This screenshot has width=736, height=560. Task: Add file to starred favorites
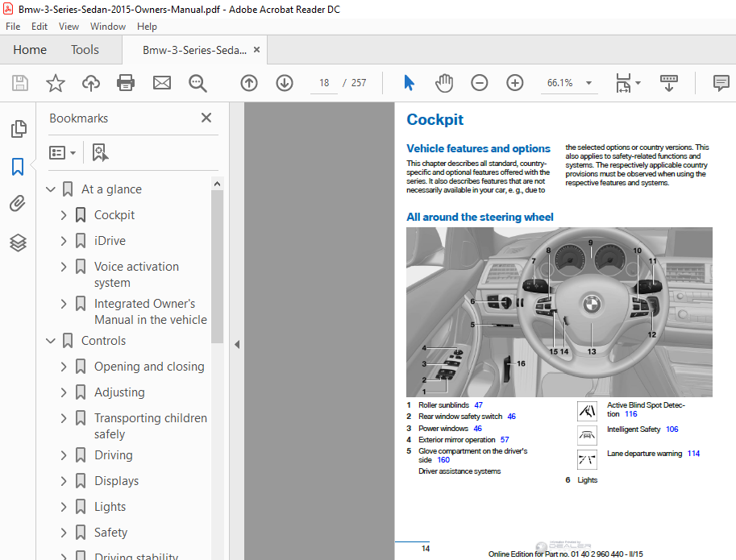click(56, 83)
